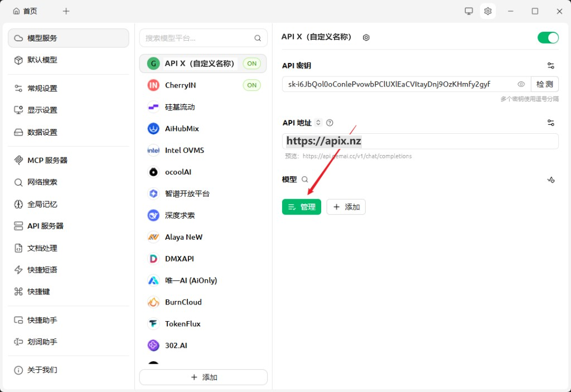Screen dimensions: 571x392
Task: Click 添加 below the provider list
Action: 203,377
